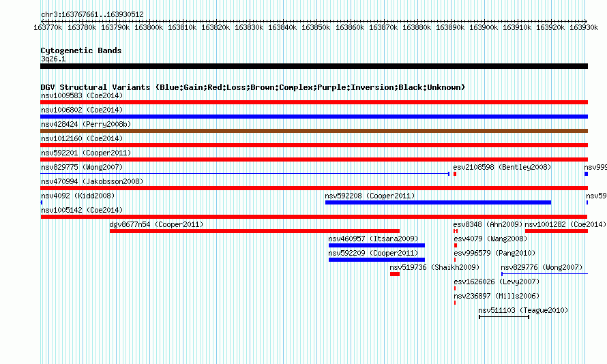
Task: Open the esv2108598 (Bentley2008) label
Action: pos(502,167)
